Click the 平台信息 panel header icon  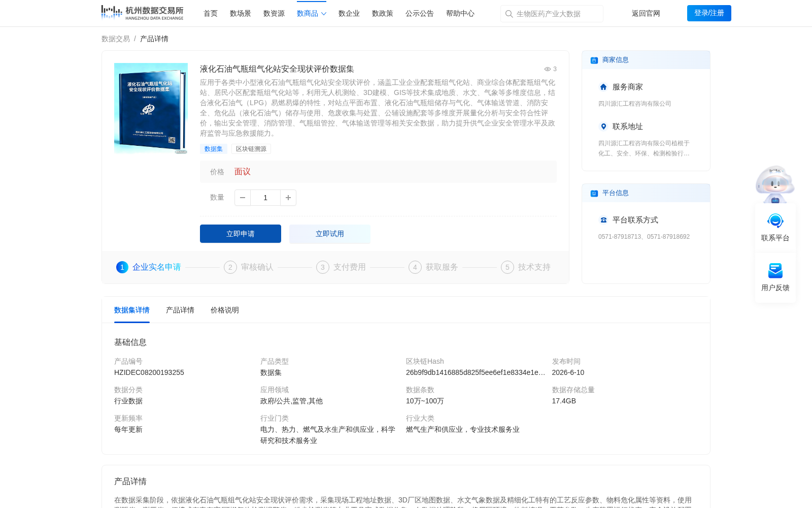click(594, 193)
